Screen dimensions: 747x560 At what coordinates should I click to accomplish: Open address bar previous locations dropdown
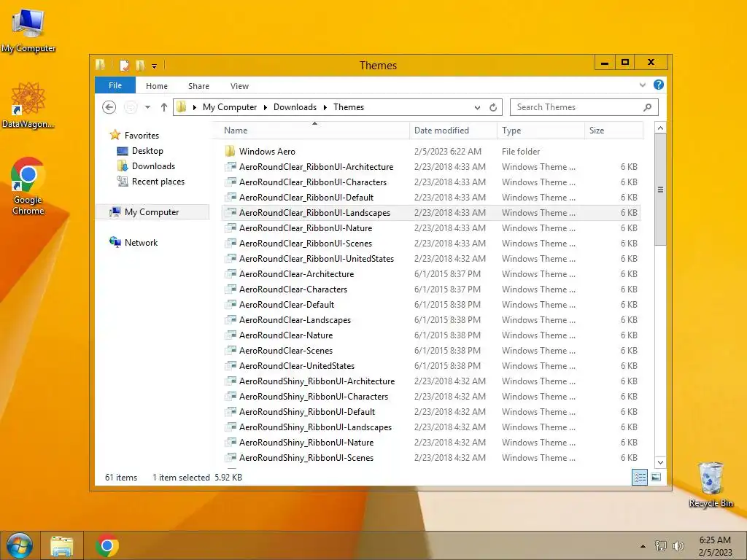click(x=477, y=108)
